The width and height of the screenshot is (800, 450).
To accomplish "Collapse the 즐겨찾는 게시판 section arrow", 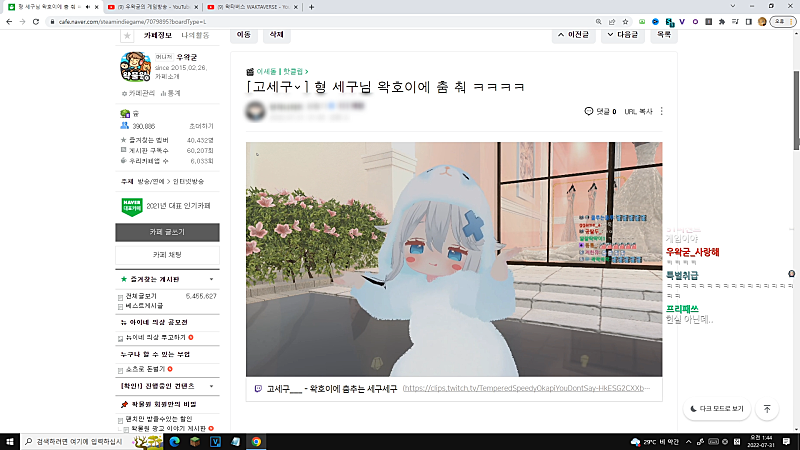I will (211, 280).
